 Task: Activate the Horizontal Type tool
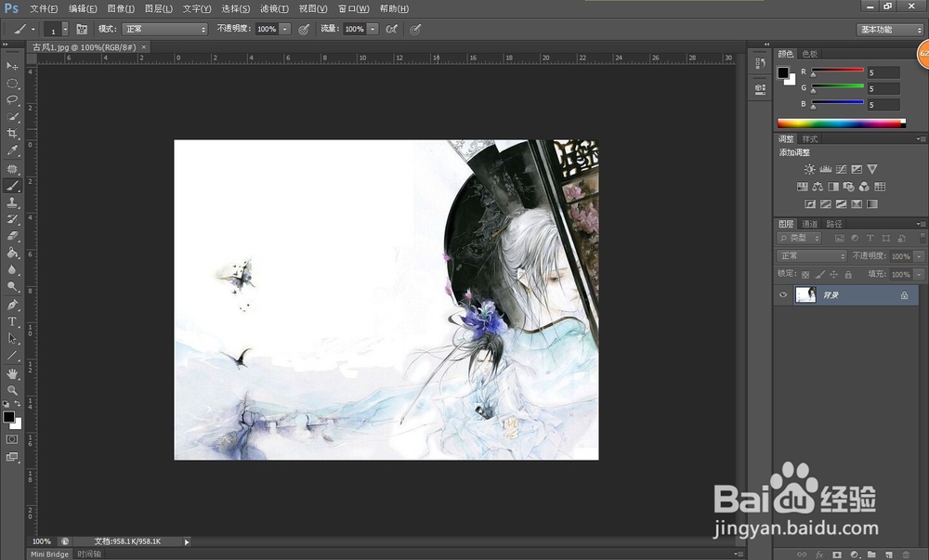click(x=13, y=322)
